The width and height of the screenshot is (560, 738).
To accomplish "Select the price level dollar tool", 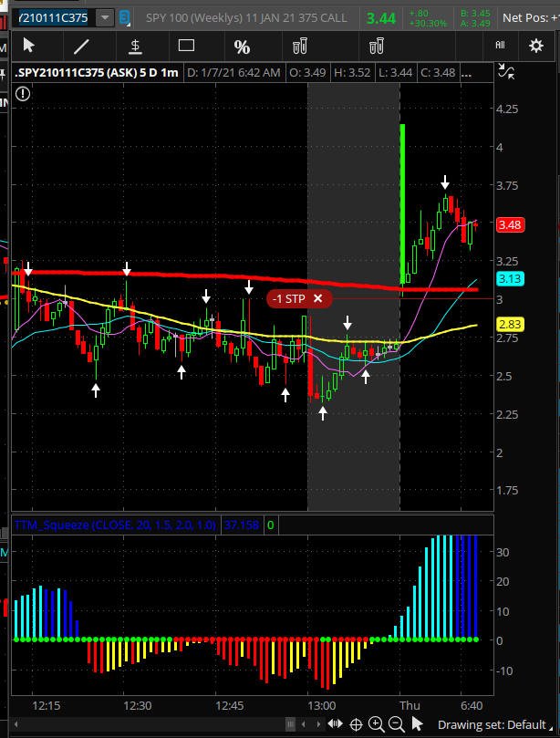I will (x=135, y=47).
